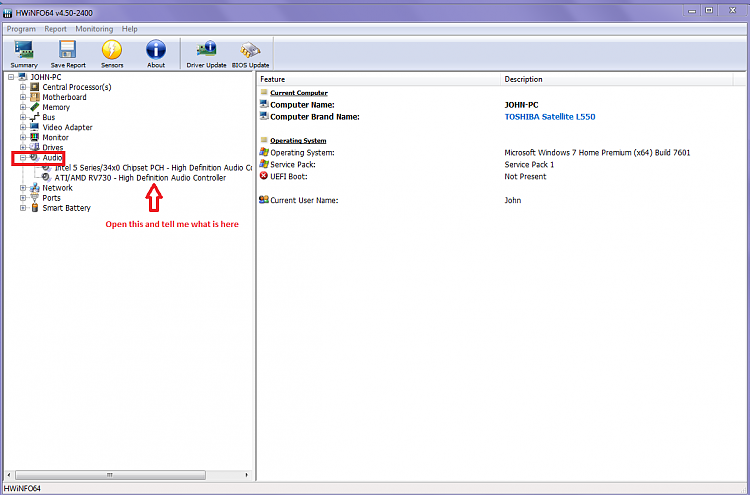Click the tree panel horizontal scrollbar thumb
This screenshot has height=495, width=750.
pyautogui.click(x=110, y=475)
